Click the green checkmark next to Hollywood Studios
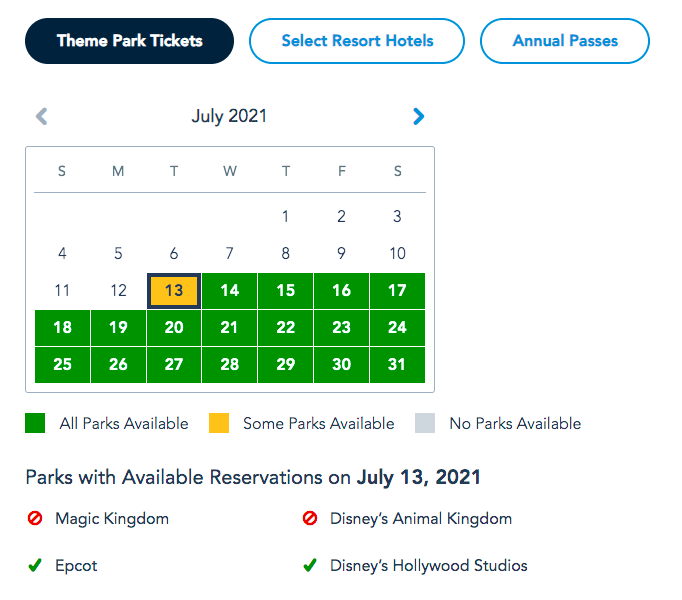This screenshot has height=600, width=682. coord(310,565)
